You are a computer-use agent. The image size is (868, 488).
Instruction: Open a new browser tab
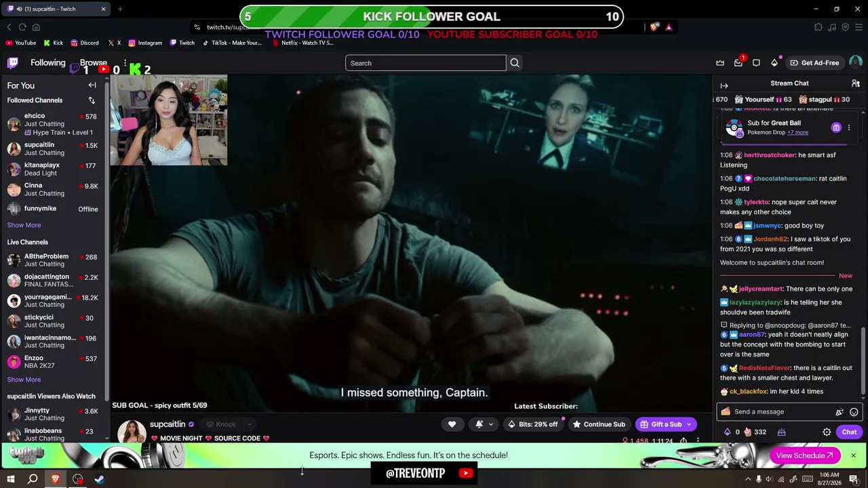click(x=120, y=9)
